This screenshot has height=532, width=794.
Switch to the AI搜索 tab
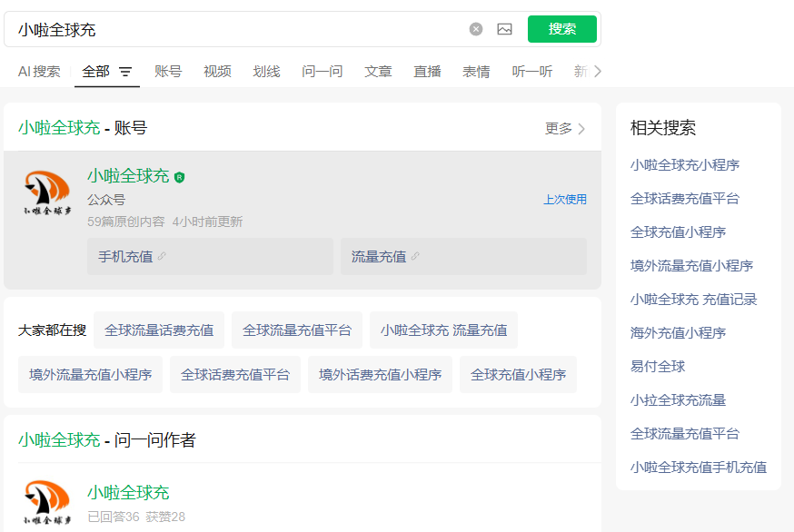point(39,72)
